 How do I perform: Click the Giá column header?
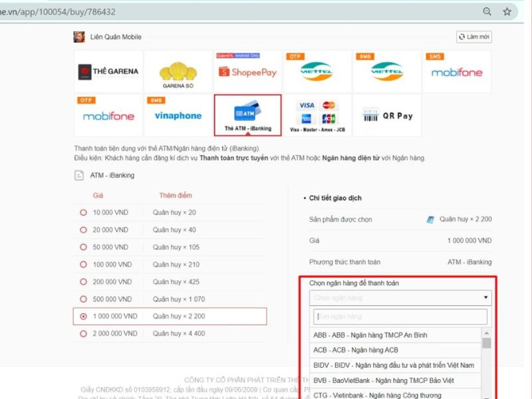click(x=98, y=196)
